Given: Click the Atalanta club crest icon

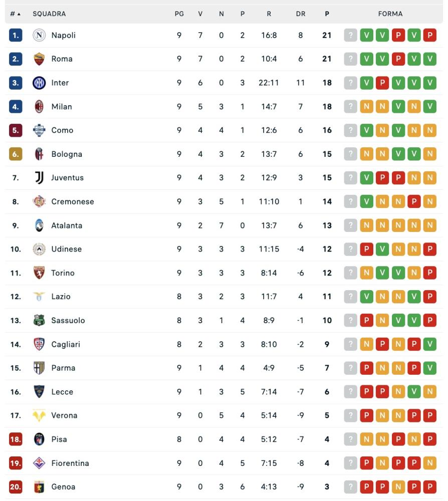Looking at the screenshot, I should tap(39, 225).
